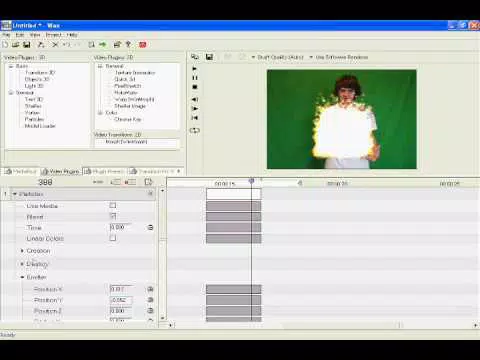480x360 pixels.
Task: Click the Position Y value field
Action: click(x=121, y=300)
